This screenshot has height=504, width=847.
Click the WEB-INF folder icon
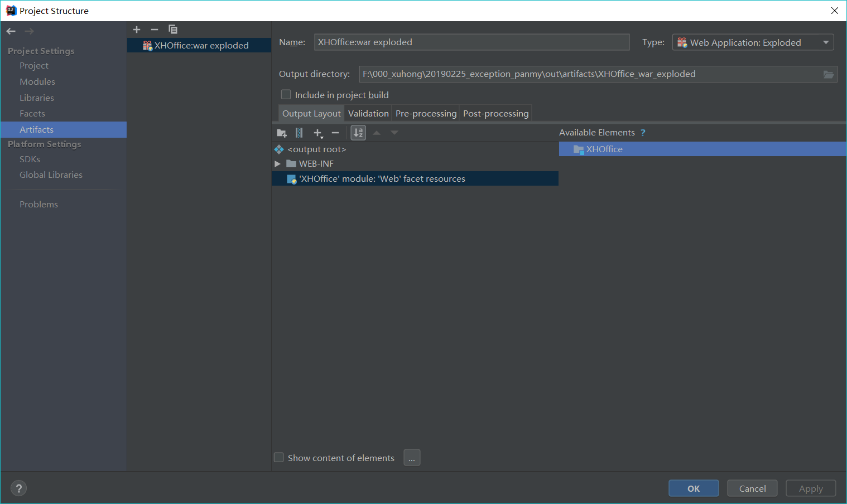point(291,164)
